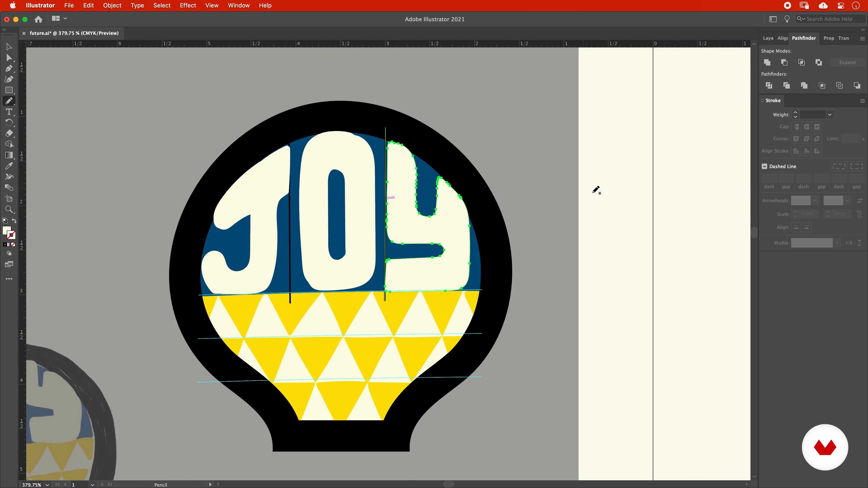
Task: Select the Eyedropper tool
Action: point(9,166)
